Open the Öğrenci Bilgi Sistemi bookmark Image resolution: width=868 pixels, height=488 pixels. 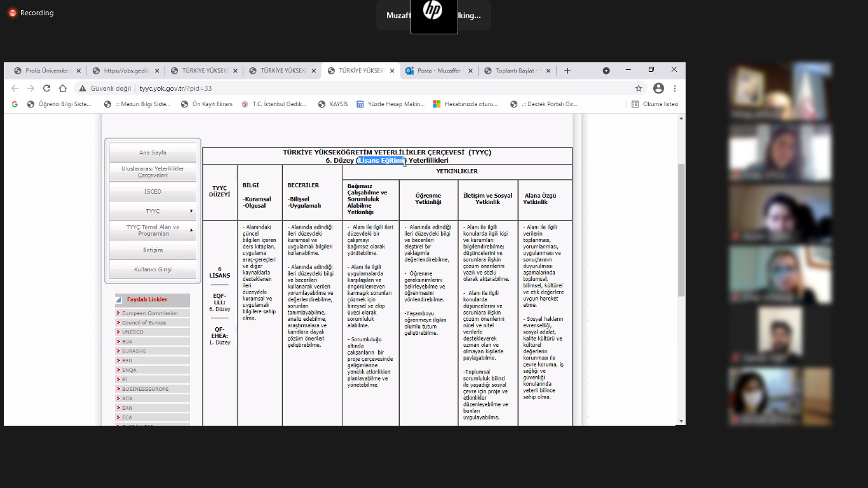pos(59,104)
